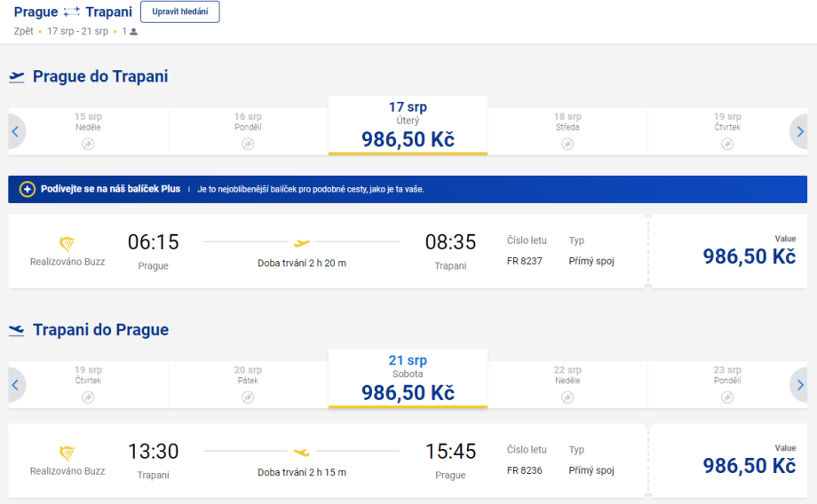
Task: Click the right arrow on outbound date carousel
Action: tap(800, 132)
